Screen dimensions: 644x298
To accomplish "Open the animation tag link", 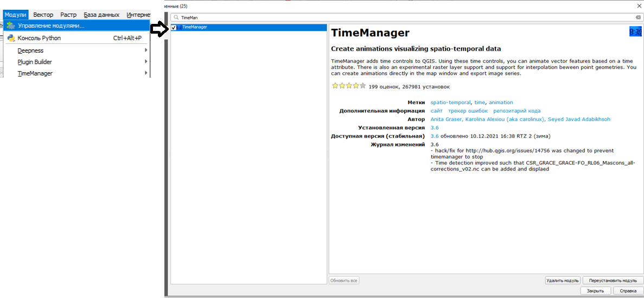I will 501,103.
